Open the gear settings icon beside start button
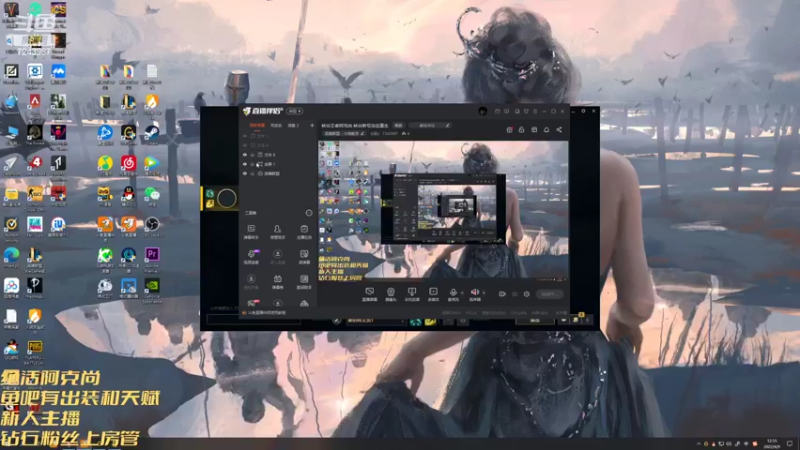Viewport: 800px width, 450px height. 527,294
